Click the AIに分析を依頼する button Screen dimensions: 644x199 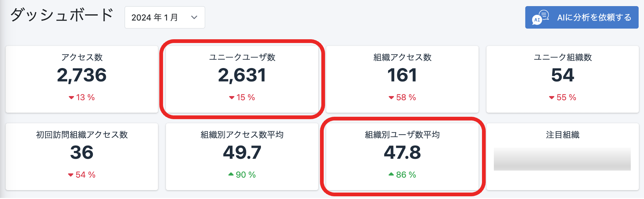[x=582, y=17]
